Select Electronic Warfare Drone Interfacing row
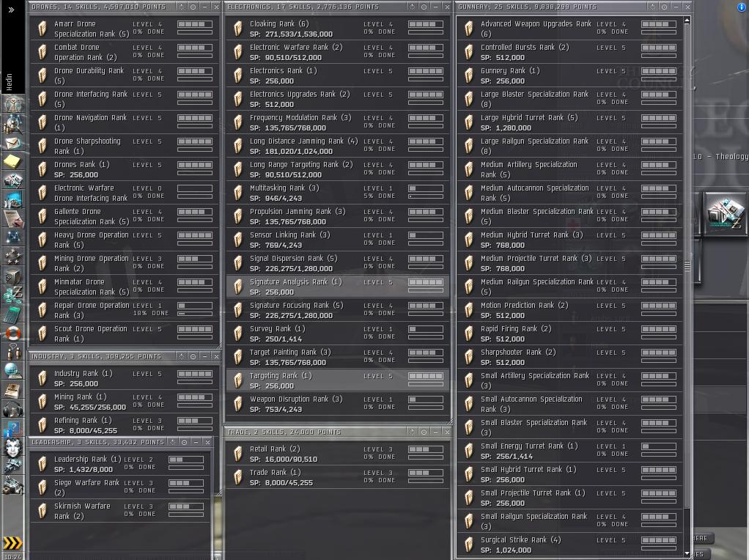749x560 pixels. click(x=124, y=193)
